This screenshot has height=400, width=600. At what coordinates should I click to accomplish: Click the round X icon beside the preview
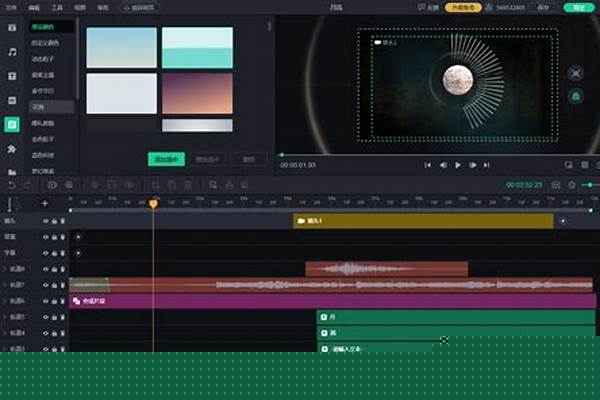tap(576, 73)
